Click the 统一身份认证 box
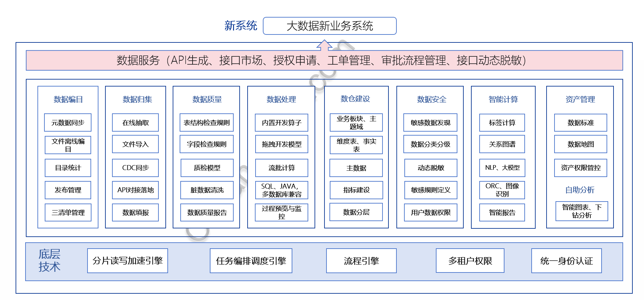 pyautogui.click(x=566, y=261)
